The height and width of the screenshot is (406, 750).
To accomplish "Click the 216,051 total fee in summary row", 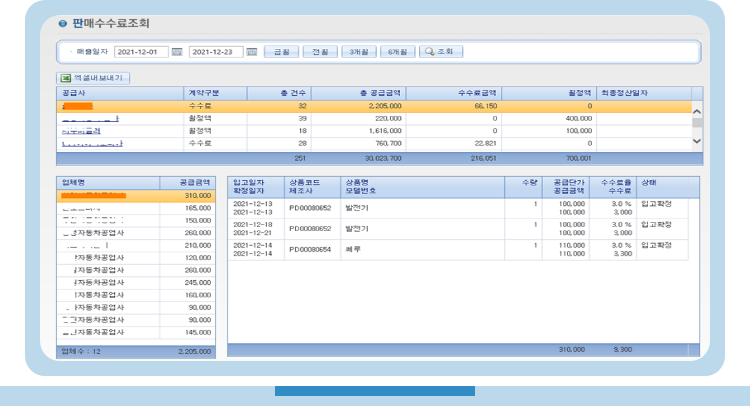I will [484, 158].
